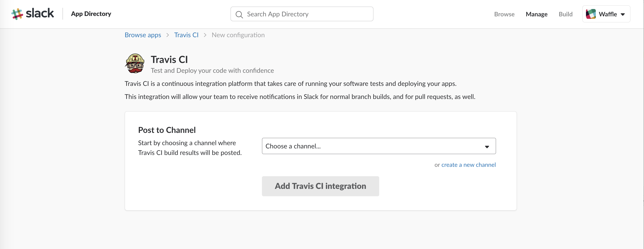Screen dimensions: 644x249
Task: Click the Travis CI heading text
Action: (x=169, y=59)
